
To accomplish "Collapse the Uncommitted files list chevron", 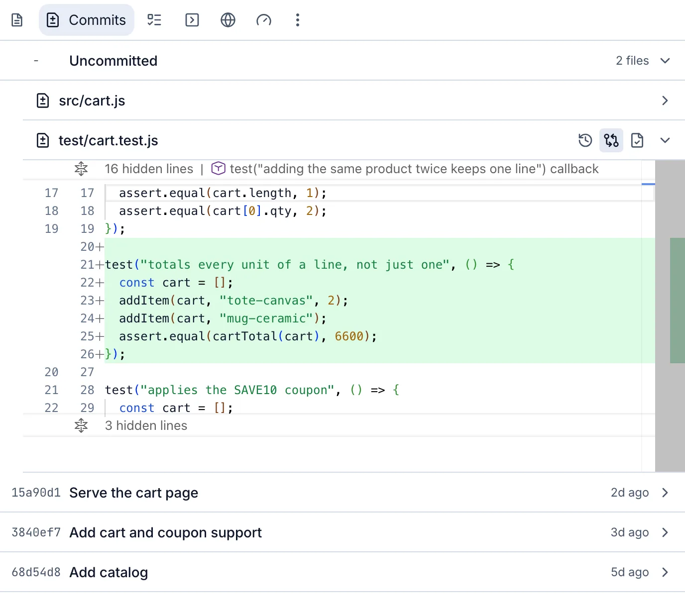I will click(665, 61).
